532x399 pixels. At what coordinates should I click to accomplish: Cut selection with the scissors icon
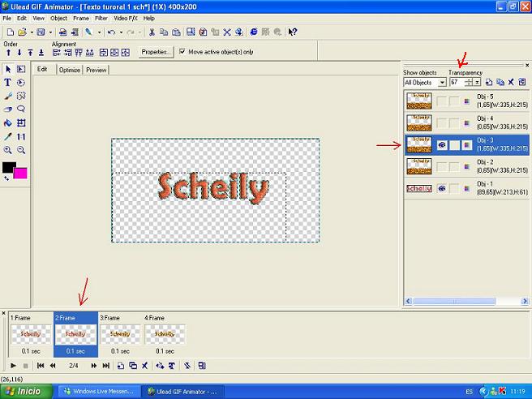point(152,32)
